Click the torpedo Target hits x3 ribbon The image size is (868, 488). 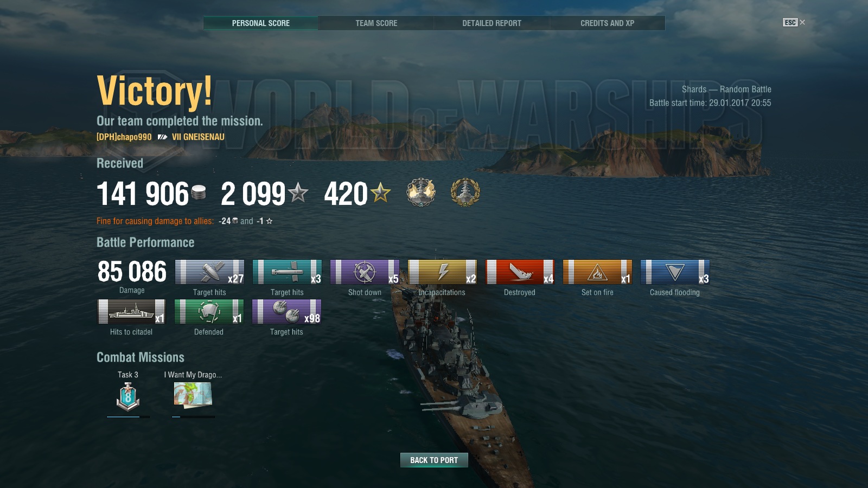[287, 272]
